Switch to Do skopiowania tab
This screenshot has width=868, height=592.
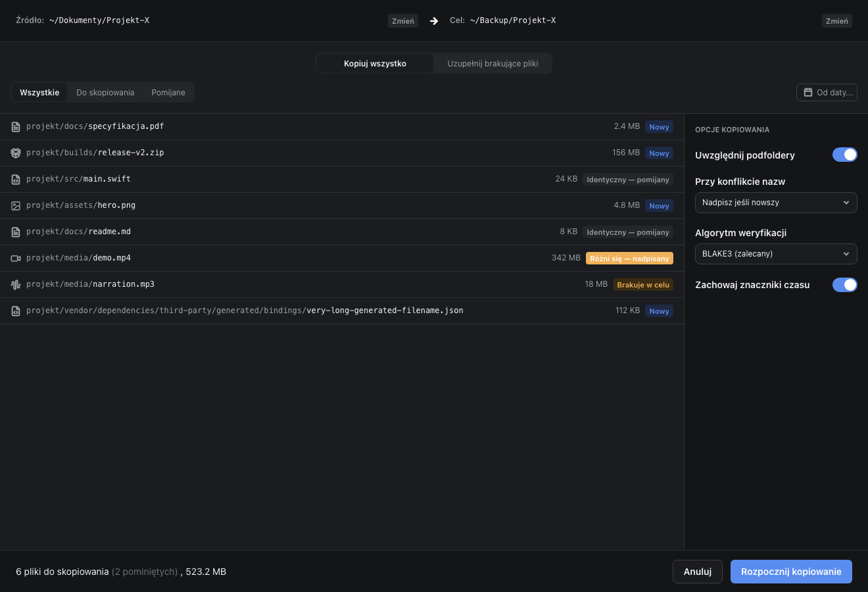tap(105, 93)
